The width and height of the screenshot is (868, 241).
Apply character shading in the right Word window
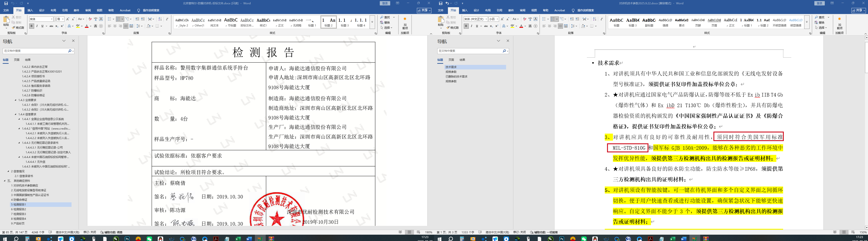(530, 26)
